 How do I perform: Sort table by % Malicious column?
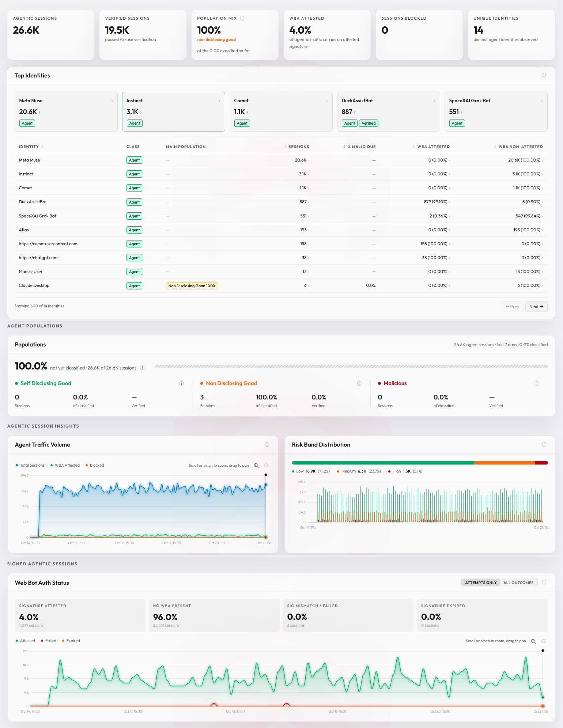pos(359,147)
